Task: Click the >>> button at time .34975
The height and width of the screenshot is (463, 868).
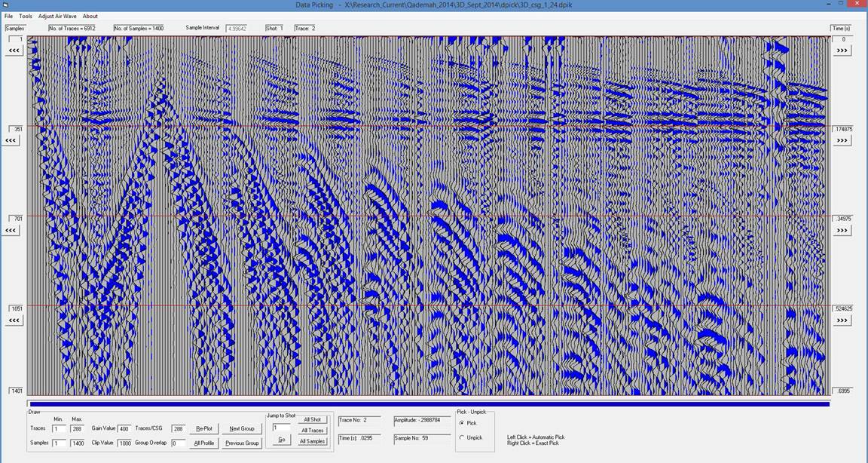Action: coord(842,230)
